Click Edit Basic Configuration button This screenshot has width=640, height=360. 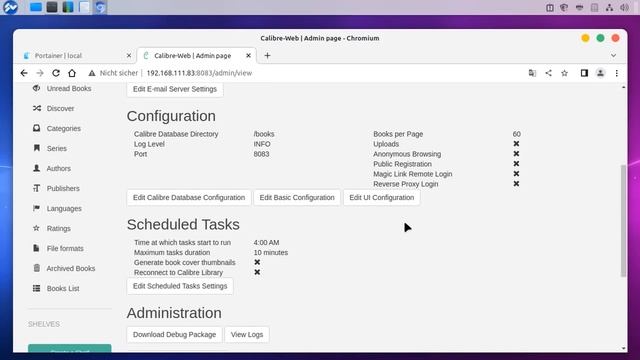[297, 198]
